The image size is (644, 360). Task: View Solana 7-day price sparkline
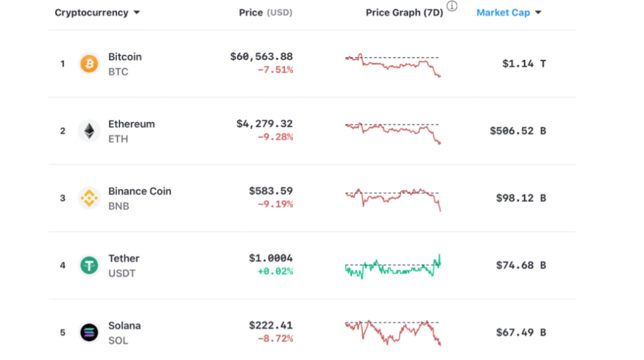pyautogui.click(x=393, y=333)
